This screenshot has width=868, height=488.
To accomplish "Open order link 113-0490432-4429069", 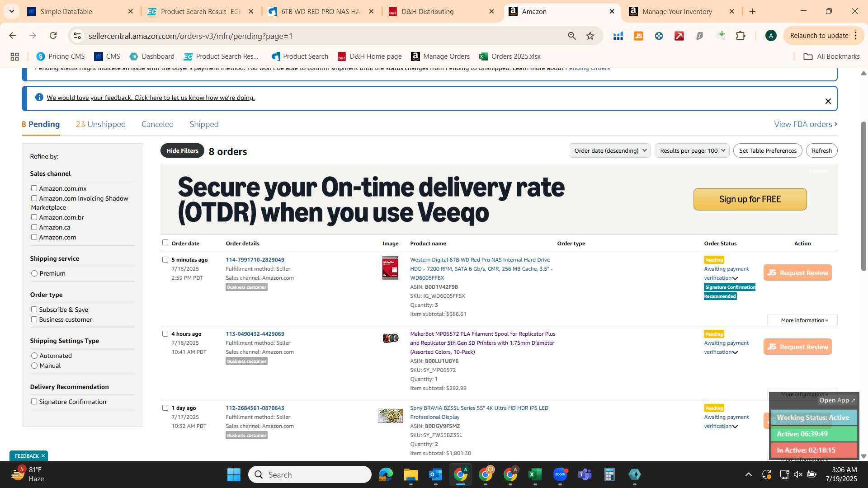I will click(x=255, y=334).
